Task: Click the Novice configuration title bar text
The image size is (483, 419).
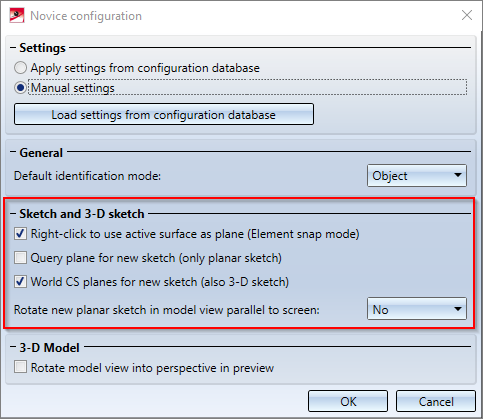Action: pyautogui.click(x=86, y=16)
